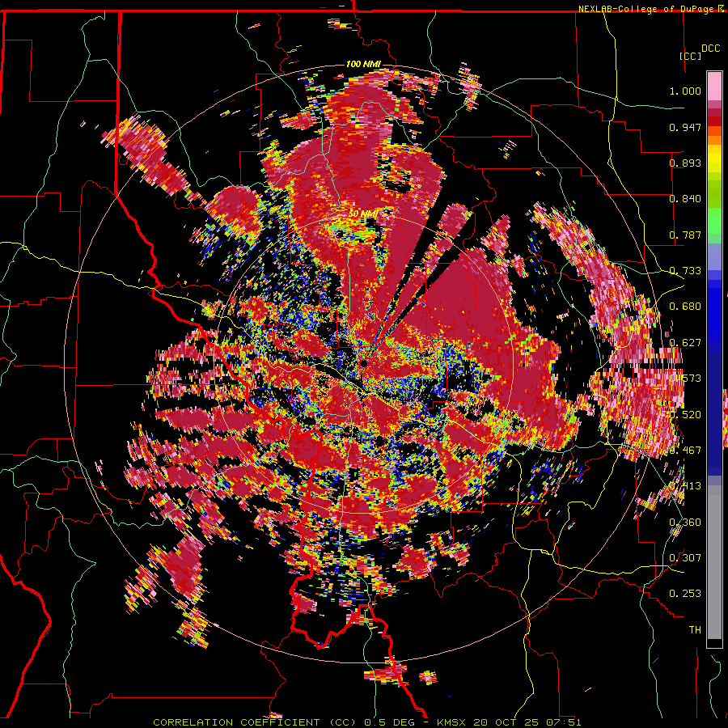Screen dimensions: 728x728
Task: Click the KMSX radar site identifier
Action: tap(451, 722)
